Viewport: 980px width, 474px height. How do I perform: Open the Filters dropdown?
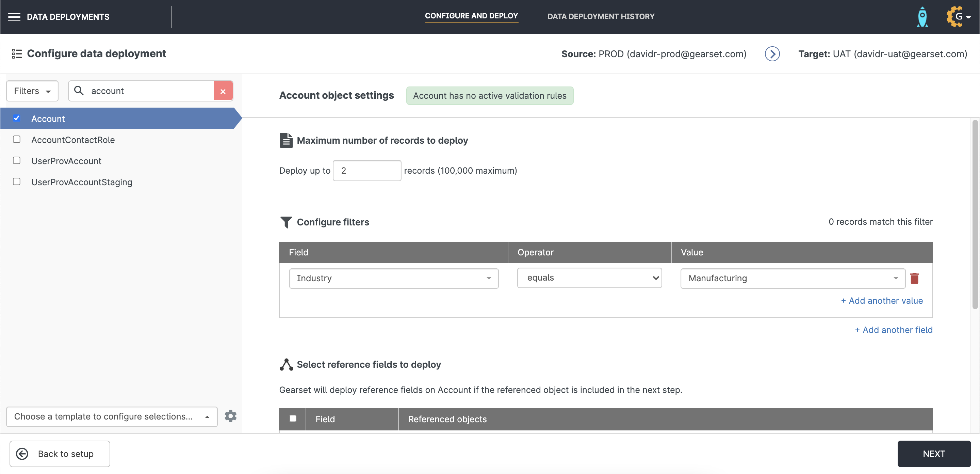[x=32, y=91]
